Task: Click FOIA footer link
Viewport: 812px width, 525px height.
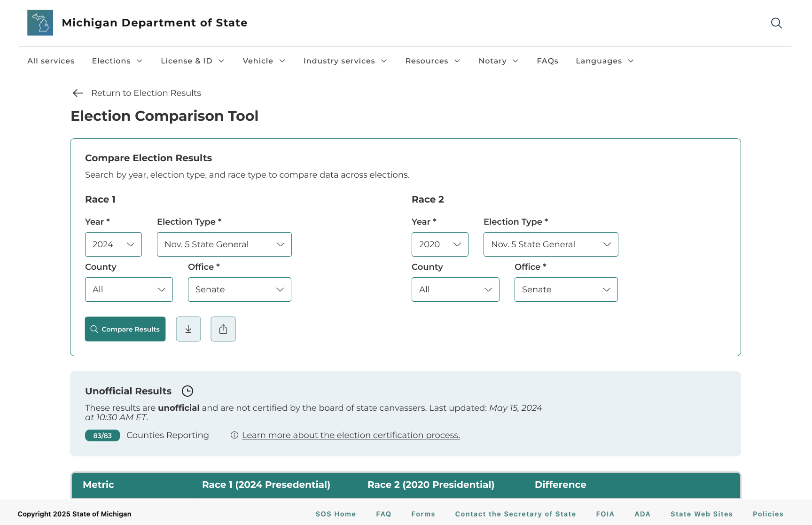Action: 605,514
